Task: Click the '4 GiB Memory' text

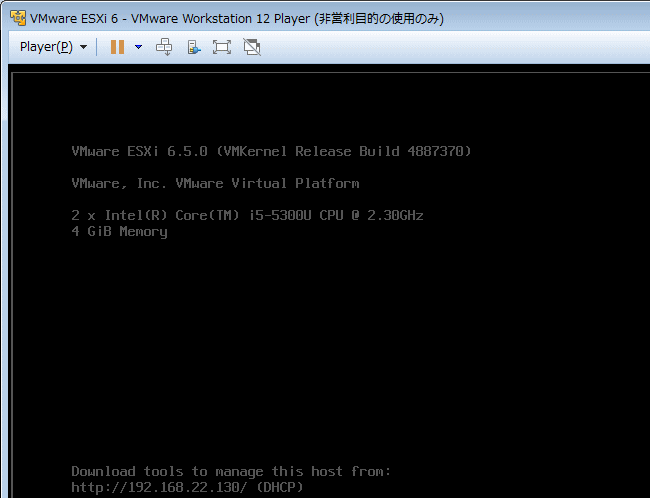Action: pos(119,231)
